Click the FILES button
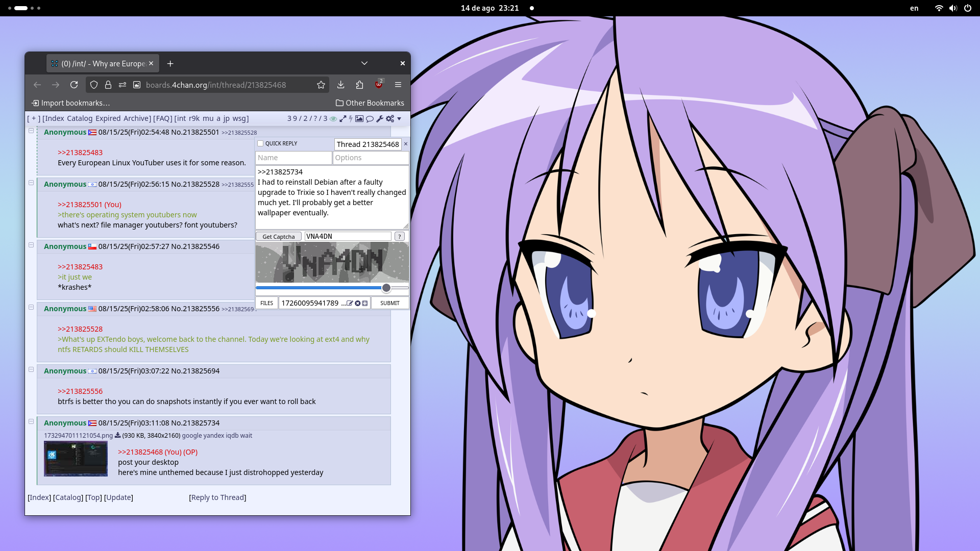 point(266,303)
